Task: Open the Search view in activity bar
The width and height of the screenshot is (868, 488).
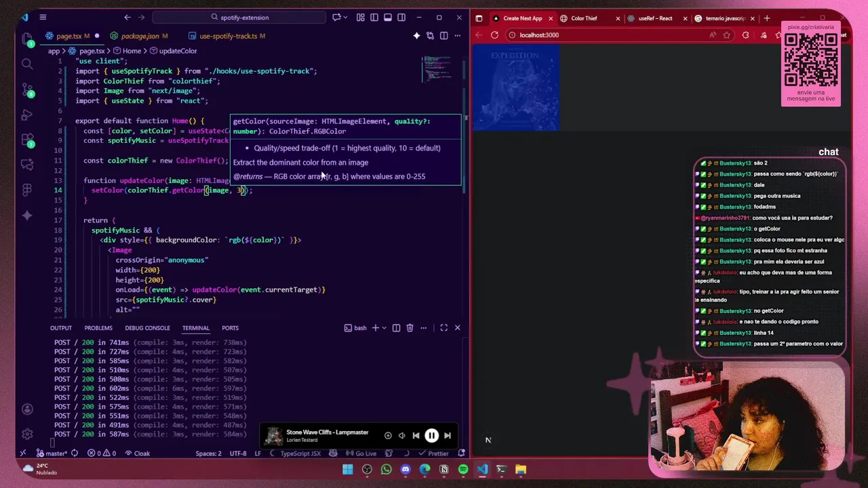Action: 27,64
